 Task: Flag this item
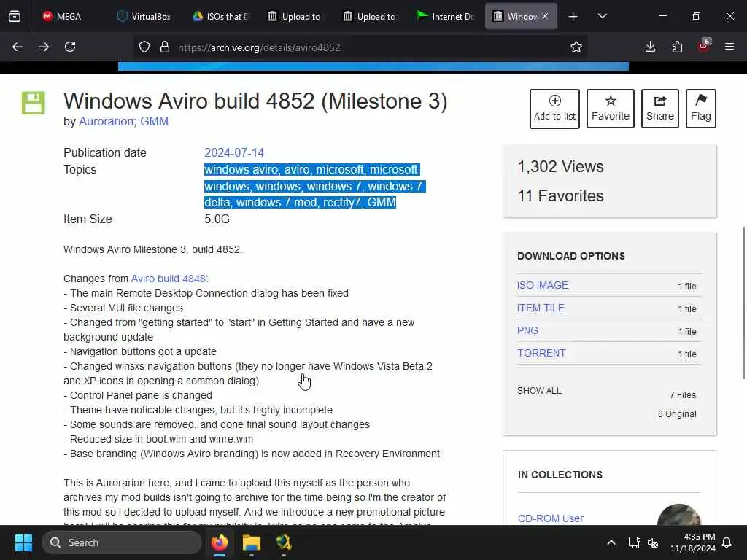701,109
